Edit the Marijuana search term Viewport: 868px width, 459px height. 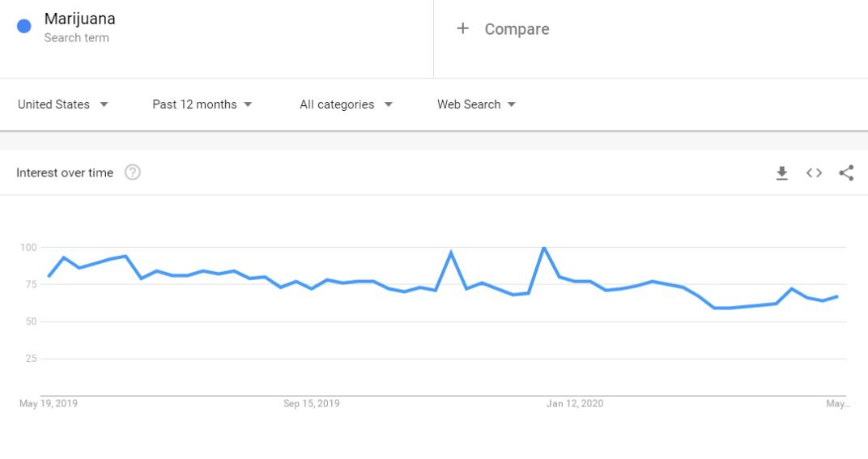click(79, 19)
